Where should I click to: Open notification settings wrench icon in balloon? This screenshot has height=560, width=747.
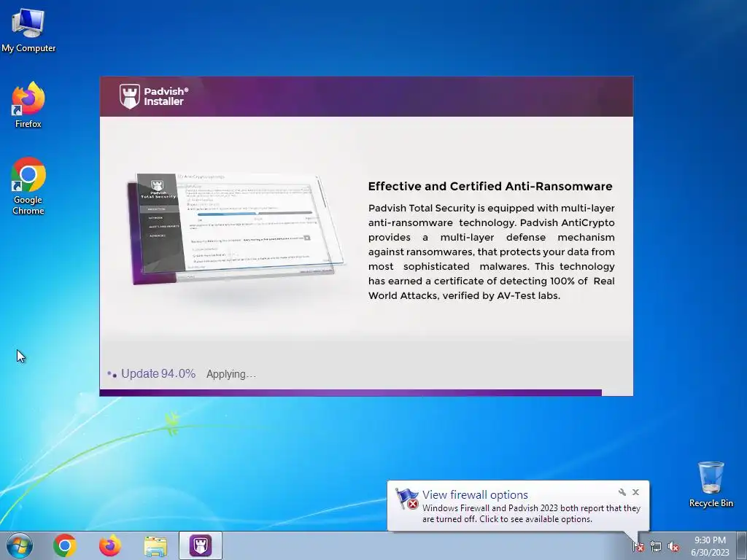tap(622, 492)
